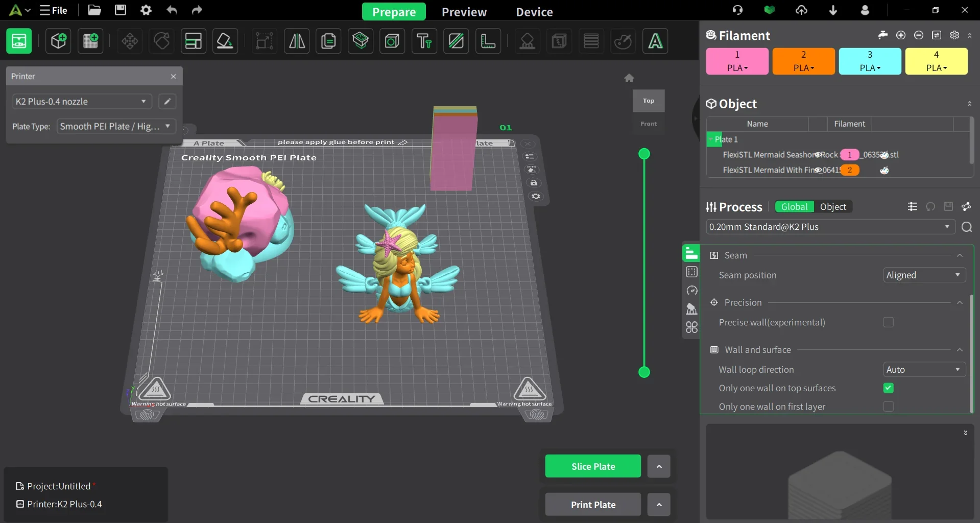
Task: Select the Move tool on the toolbar
Action: [129, 41]
